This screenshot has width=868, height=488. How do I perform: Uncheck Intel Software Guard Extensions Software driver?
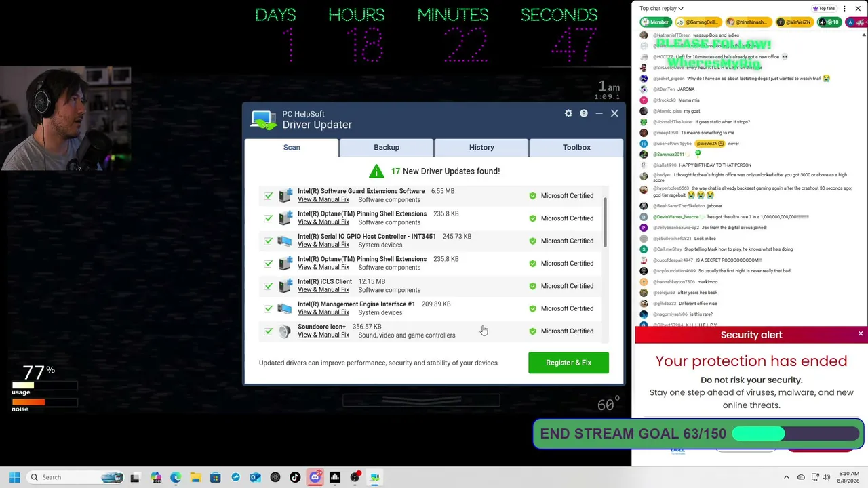pos(269,196)
